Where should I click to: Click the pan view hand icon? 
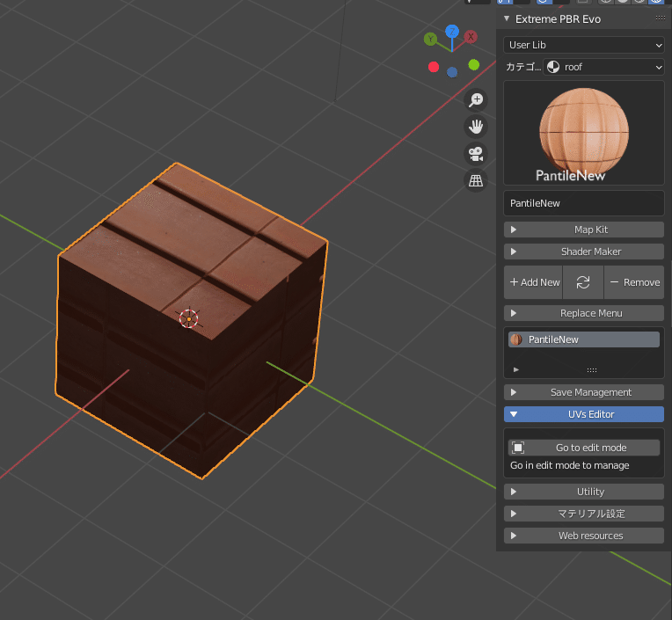pyautogui.click(x=476, y=127)
